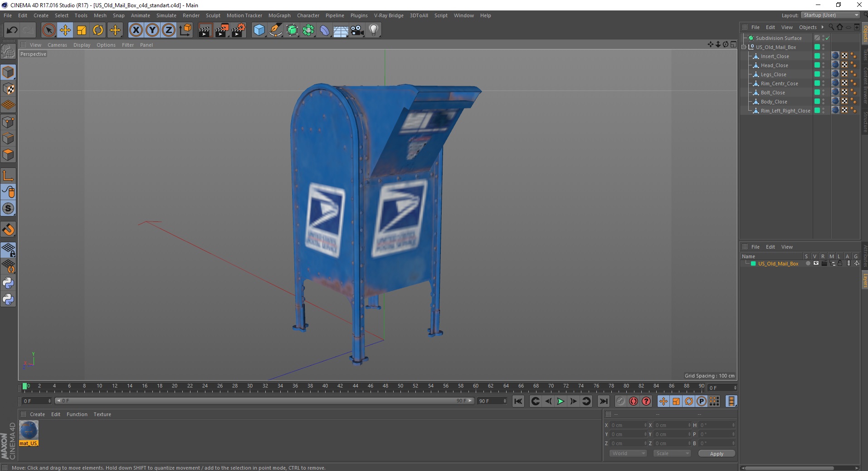Switch to Texture mode in left toolbar

[8, 89]
